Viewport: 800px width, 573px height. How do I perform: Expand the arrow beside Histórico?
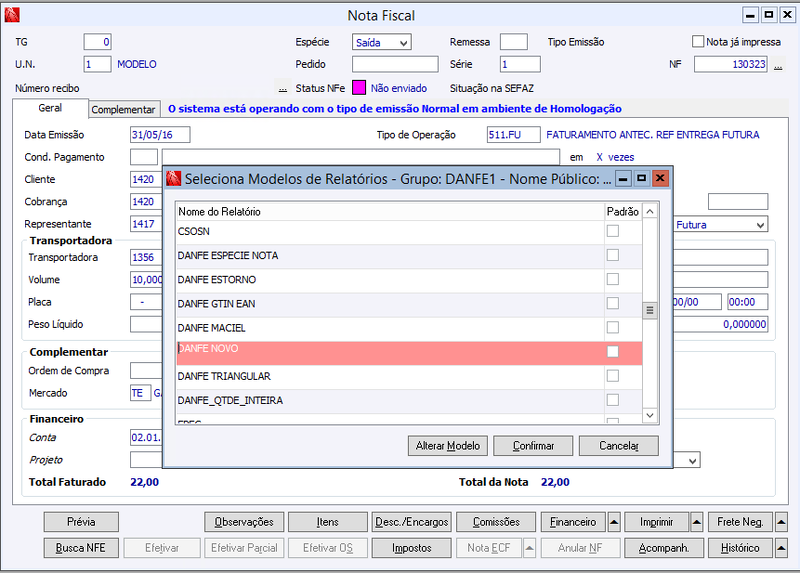[x=781, y=548]
